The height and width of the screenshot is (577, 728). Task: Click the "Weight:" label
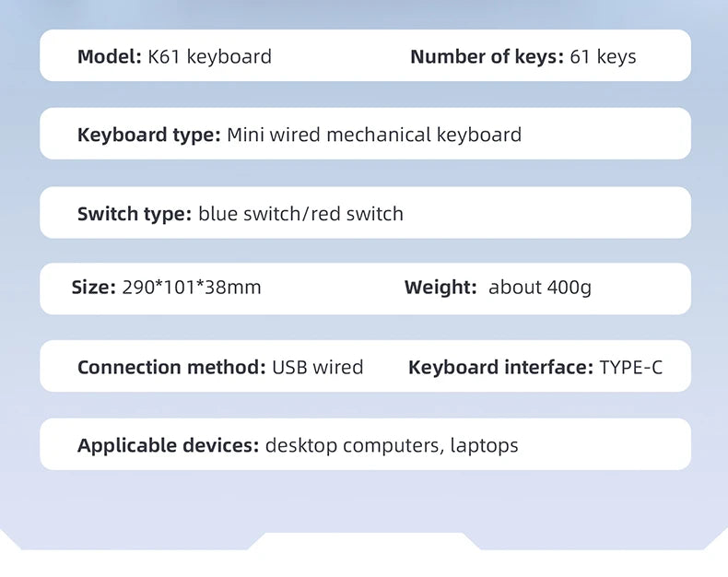pyautogui.click(x=440, y=288)
